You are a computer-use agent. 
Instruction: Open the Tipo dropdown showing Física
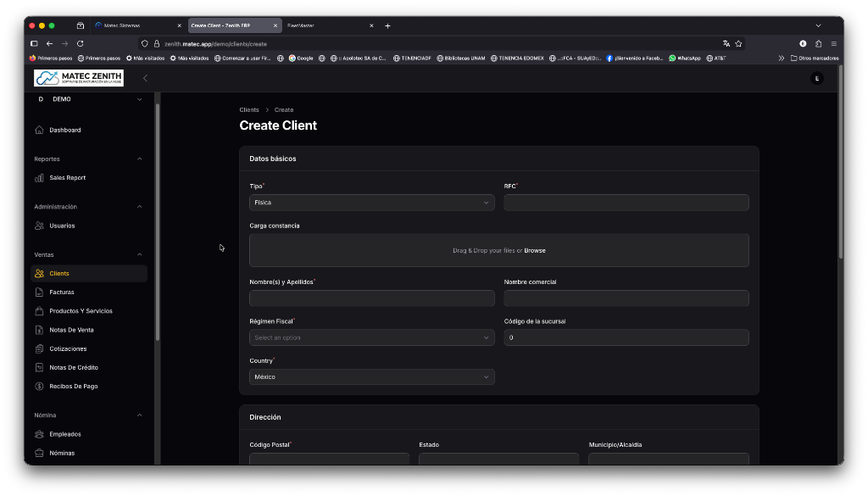371,203
